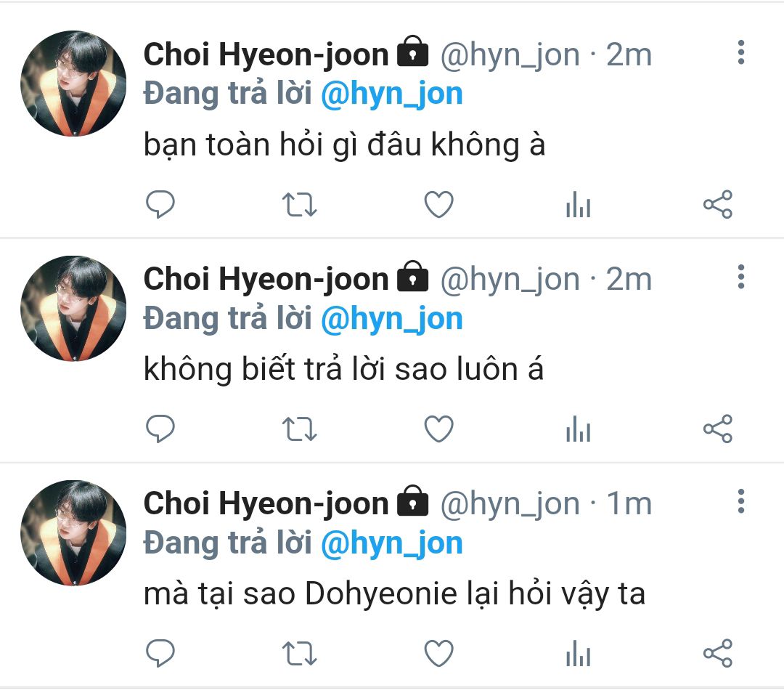This screenshot has width=784, height=693.
Task: Share the "bạn toàn hỏi gì" tweet
Action: tap(717, 204)
